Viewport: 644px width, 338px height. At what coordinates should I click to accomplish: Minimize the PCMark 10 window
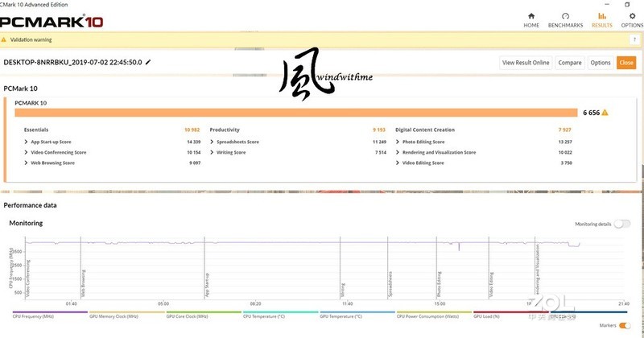point(607,4)
